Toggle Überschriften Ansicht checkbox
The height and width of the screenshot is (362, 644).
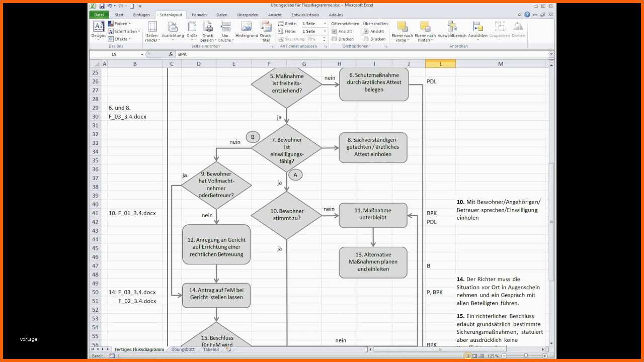(x=366, y=31)
